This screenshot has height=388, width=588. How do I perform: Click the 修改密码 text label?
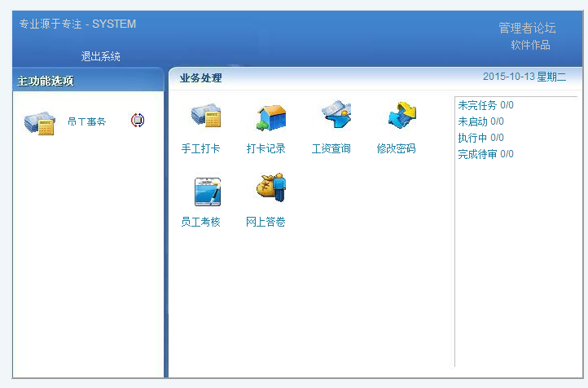(x=396, y=149)
